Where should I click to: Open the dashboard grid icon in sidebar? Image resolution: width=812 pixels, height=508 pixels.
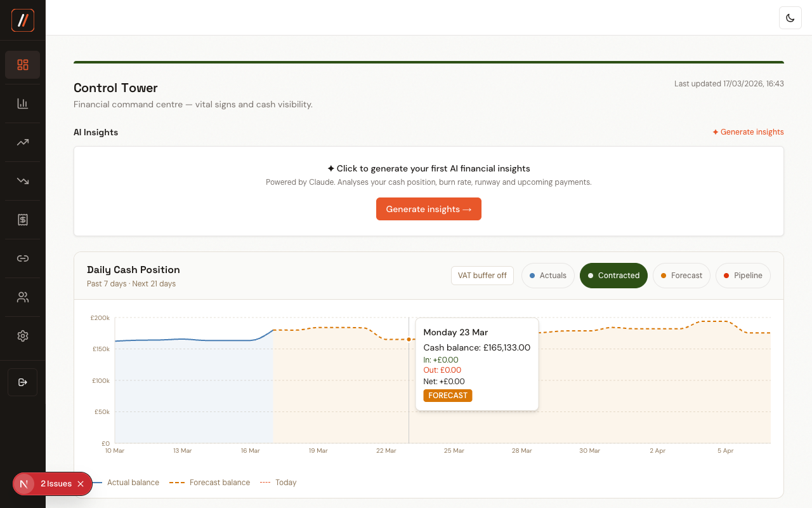coord(23,65)
